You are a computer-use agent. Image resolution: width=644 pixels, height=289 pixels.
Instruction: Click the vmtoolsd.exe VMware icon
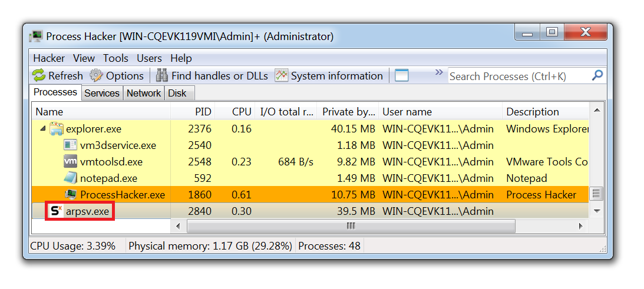[x=70, y=162]
